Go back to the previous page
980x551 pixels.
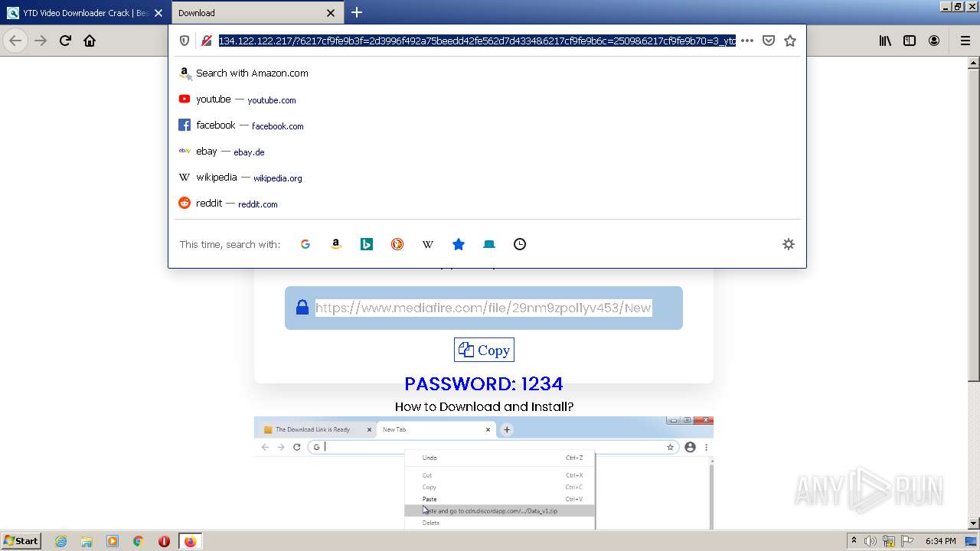click(15, 41)
